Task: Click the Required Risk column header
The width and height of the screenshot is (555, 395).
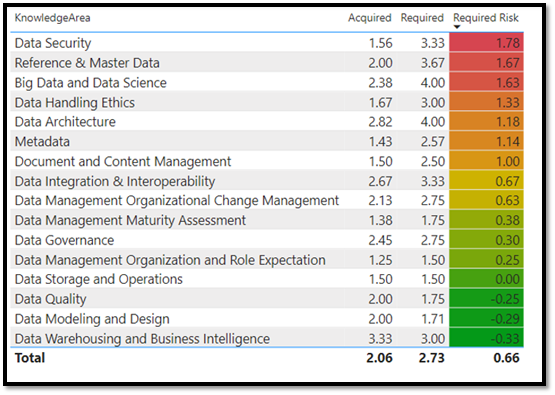Action: 486,18
